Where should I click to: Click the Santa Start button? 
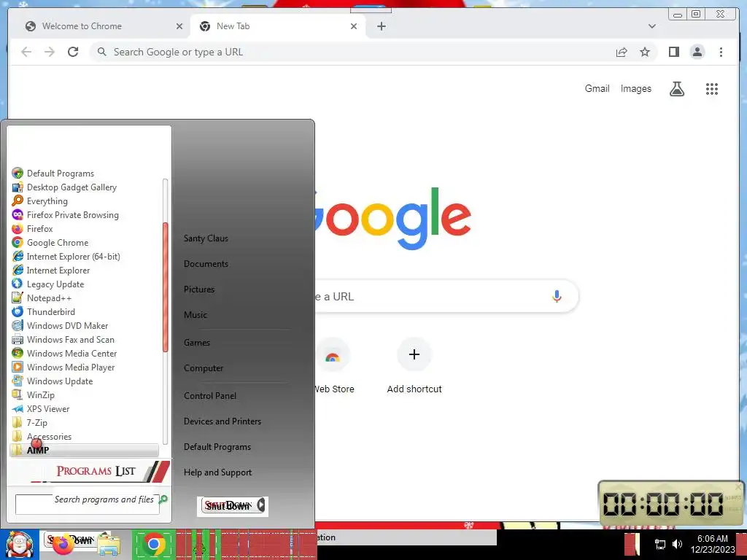coord(20,545)
